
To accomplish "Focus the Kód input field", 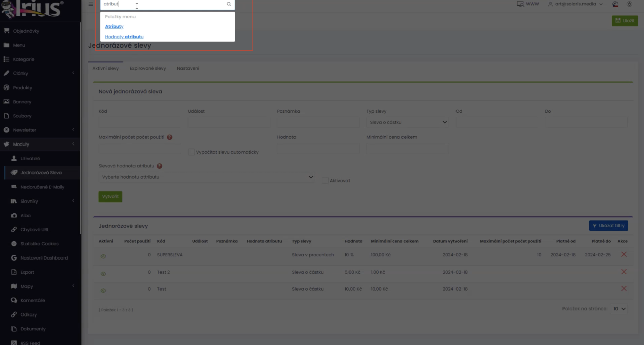I will coord(140,122).
